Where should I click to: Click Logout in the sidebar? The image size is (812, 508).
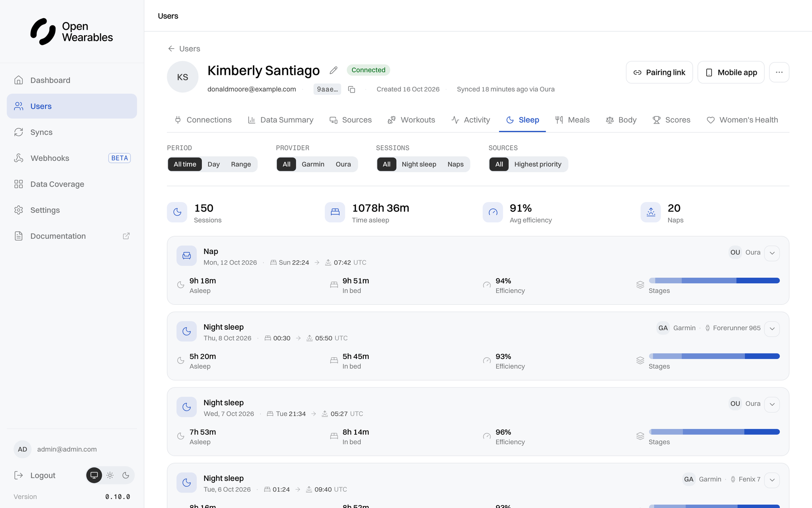pyautogui.click(x=35, y=475)
